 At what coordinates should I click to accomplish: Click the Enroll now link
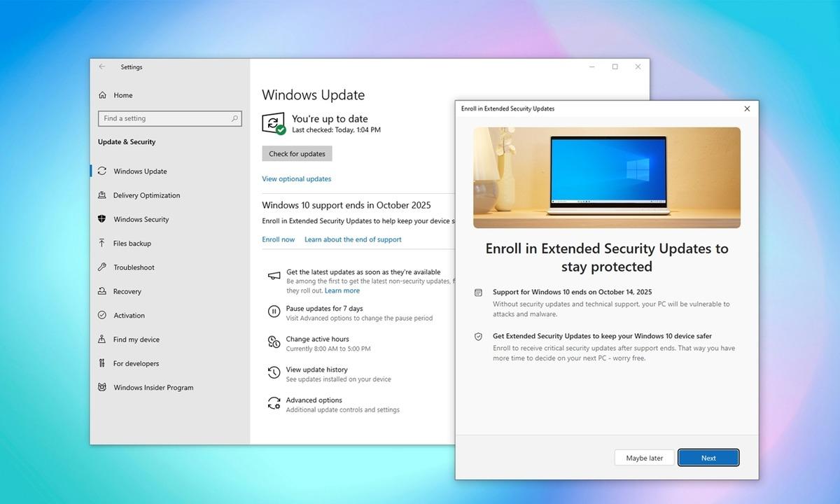278,239
